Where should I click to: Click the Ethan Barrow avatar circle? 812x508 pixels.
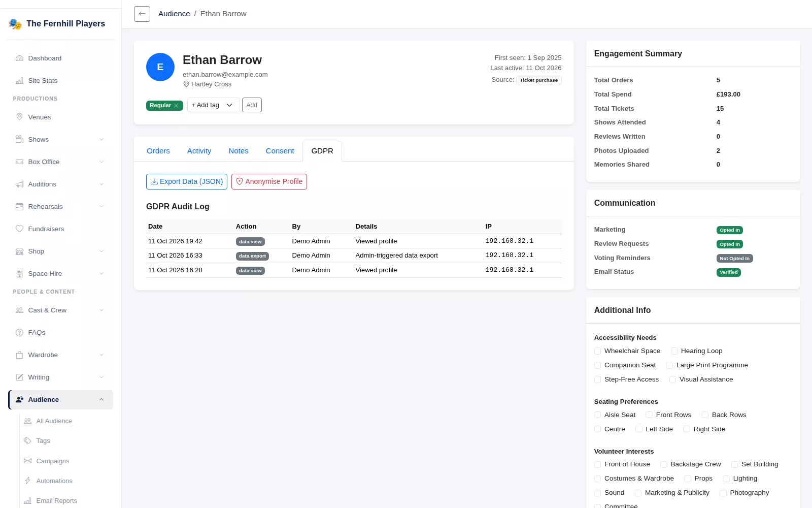[160, 67]
